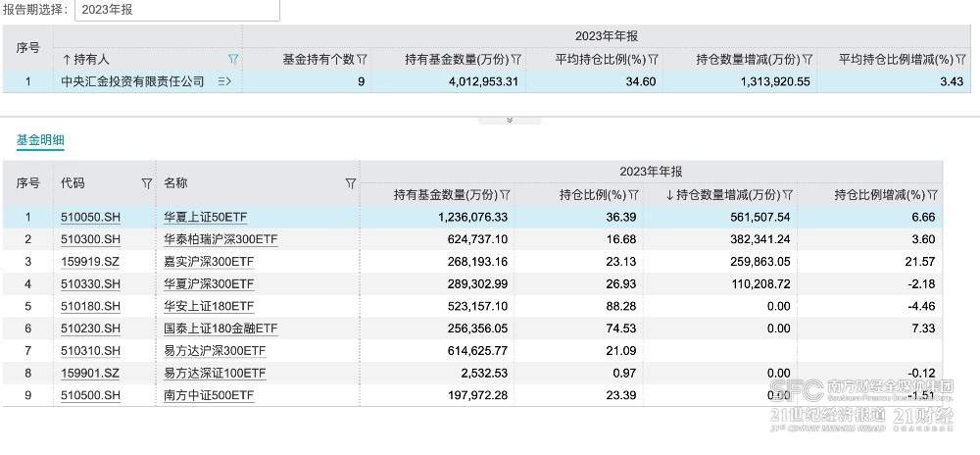980x455 pixels.
Task: Filter 持有基金数量(万份) in top table
Action: point(516,60)
